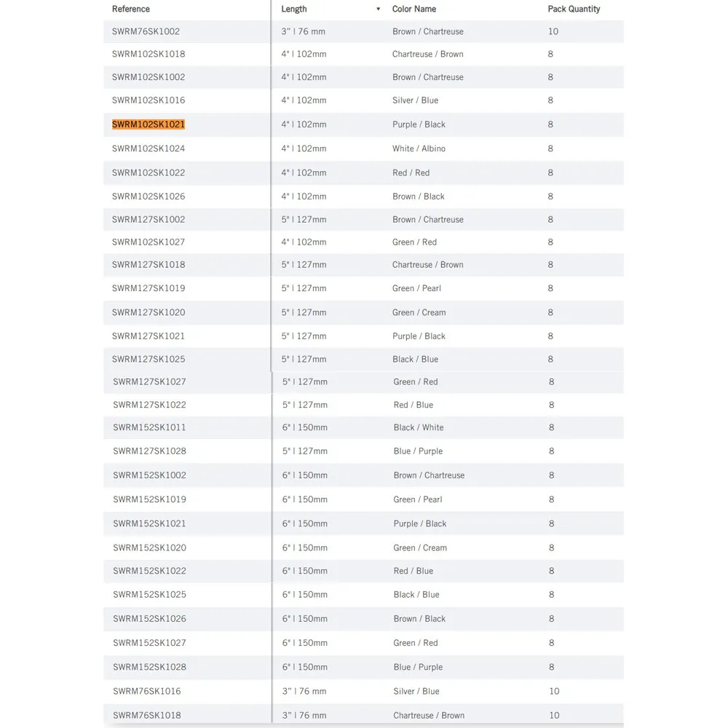
Task: Click the Pack Quantity column header
Action: pos(574,9)
